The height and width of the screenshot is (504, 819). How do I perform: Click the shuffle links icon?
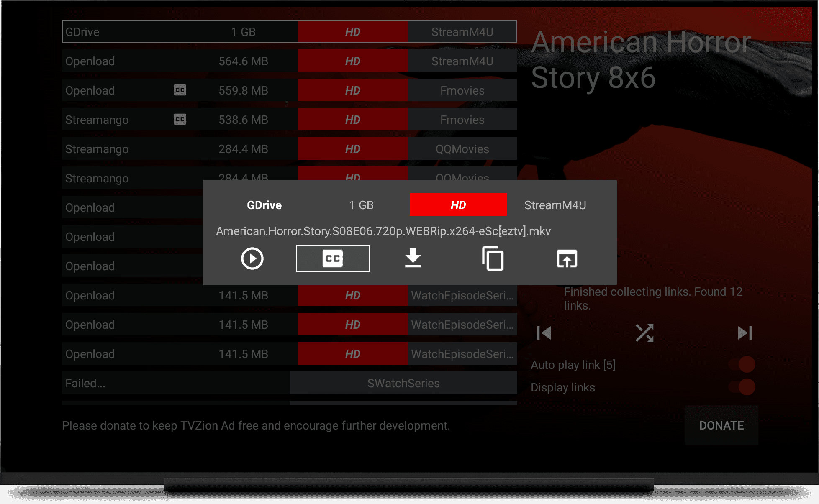point(644,333)
